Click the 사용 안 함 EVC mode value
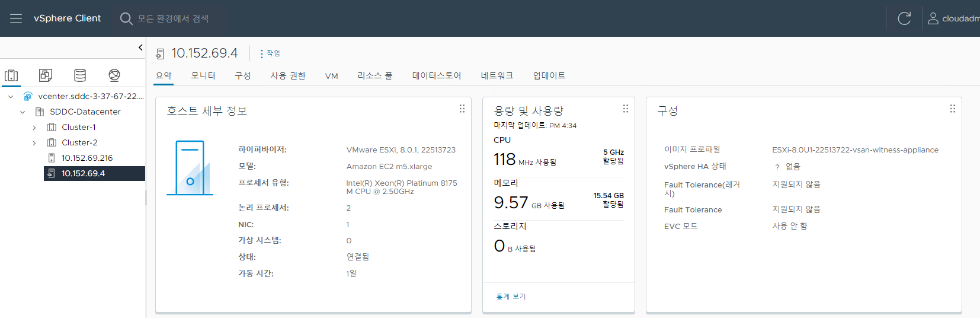This screenshot has height=318, width=980. pos(790,226)
